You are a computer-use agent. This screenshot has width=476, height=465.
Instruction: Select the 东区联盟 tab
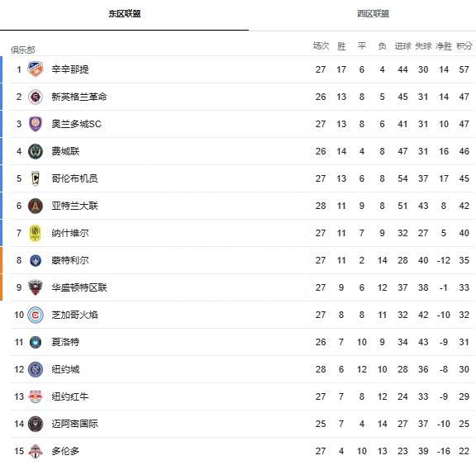(x=125, y=14)
